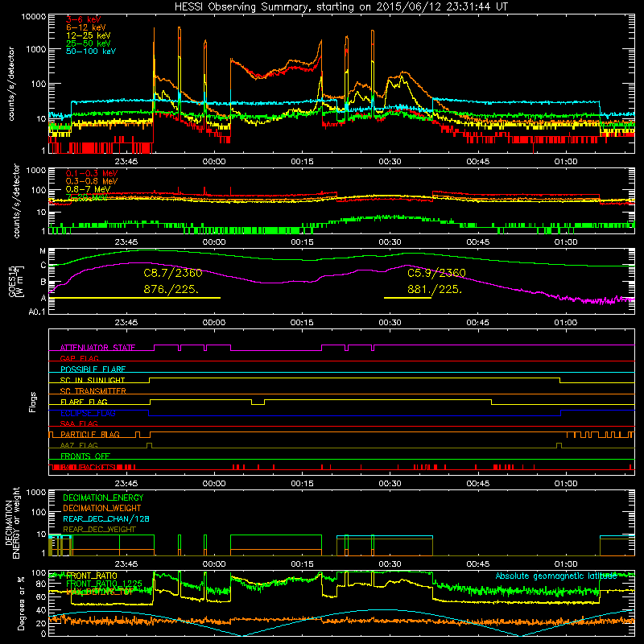The height and width of the screenshot is (644, 644).
Task: Click the FRONT_RATIO_1225 legend label
Action: click(104, 584)
